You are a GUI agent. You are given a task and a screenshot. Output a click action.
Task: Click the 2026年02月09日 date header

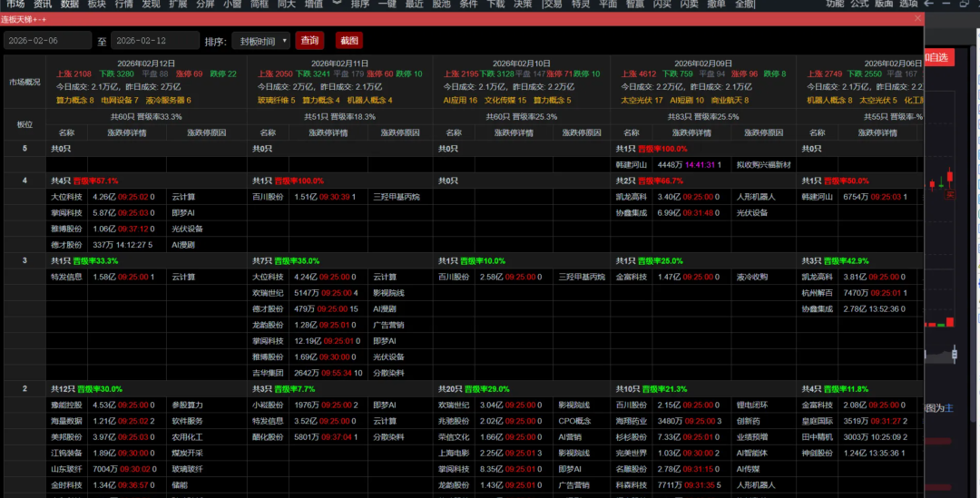point(703,63)
